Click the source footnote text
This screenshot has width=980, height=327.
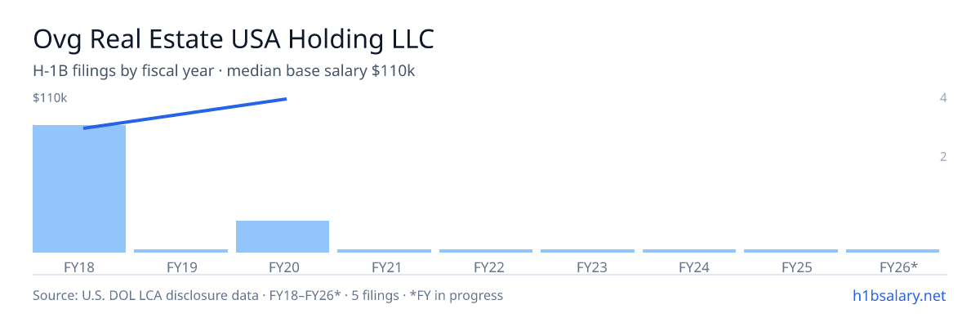click(x=268, y=295)
